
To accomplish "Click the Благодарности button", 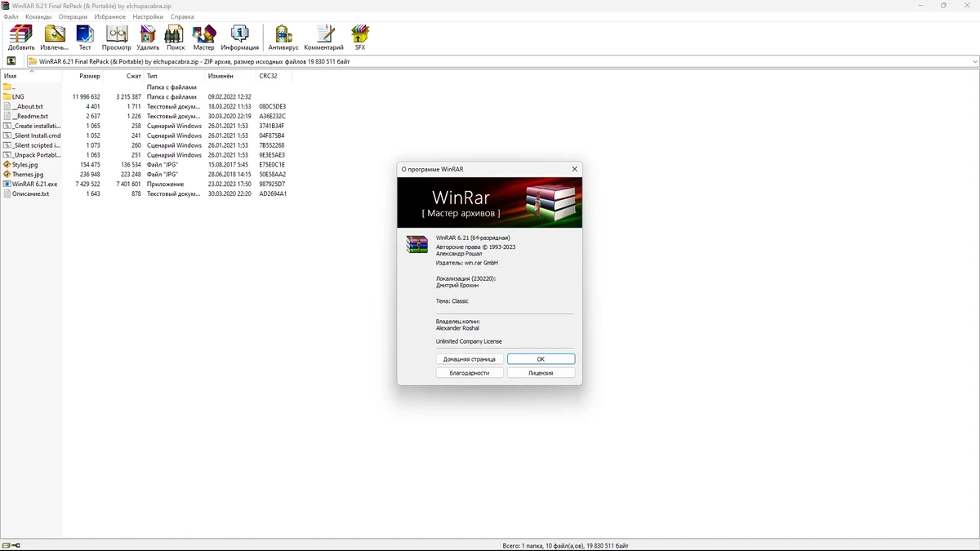I will (470, 373).
